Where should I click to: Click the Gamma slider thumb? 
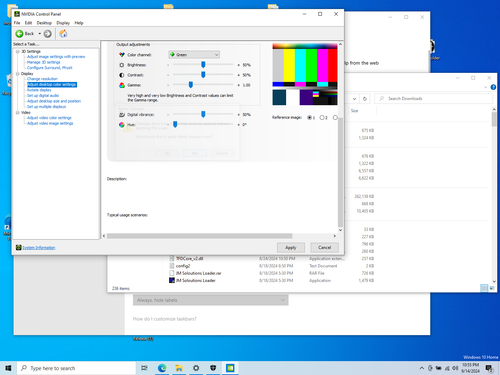191,85
